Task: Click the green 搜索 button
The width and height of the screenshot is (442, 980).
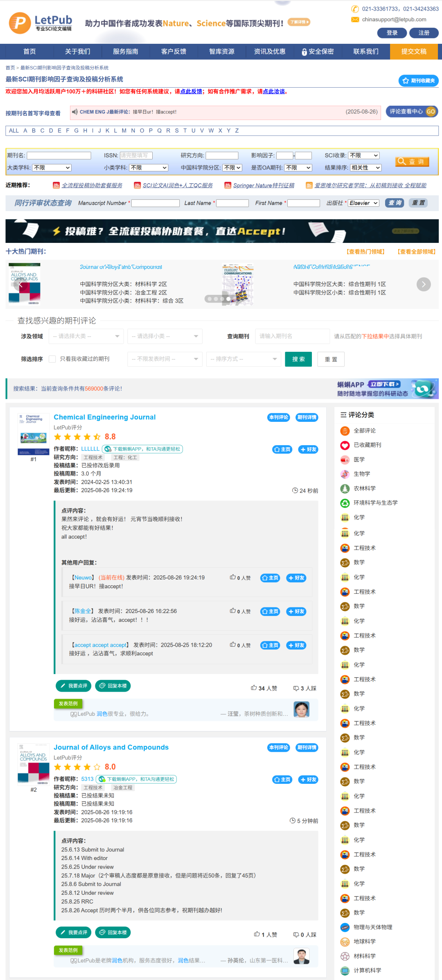Action: click(298, 359)
